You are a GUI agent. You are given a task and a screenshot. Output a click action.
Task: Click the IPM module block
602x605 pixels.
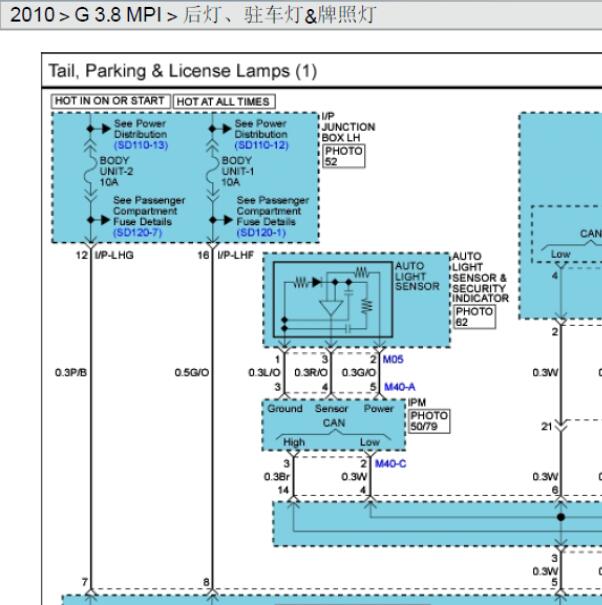pyautogui.click(x=334, y=425)
